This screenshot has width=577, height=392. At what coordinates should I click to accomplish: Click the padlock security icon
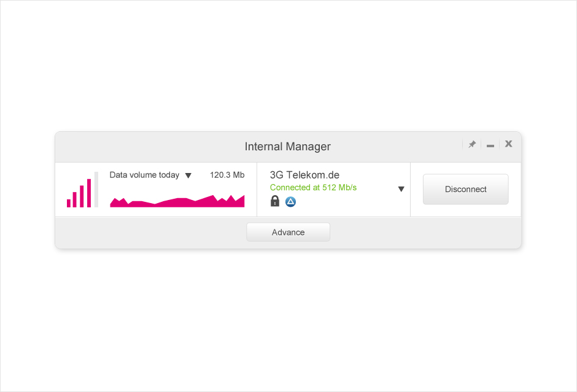(x=275, y=201)
